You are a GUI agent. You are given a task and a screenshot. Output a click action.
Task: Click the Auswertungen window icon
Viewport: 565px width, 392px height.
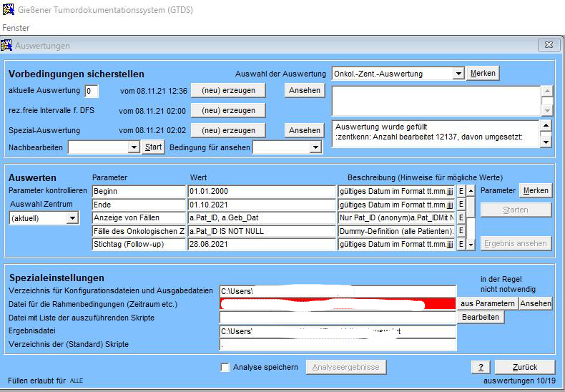(x=7, y=45)
